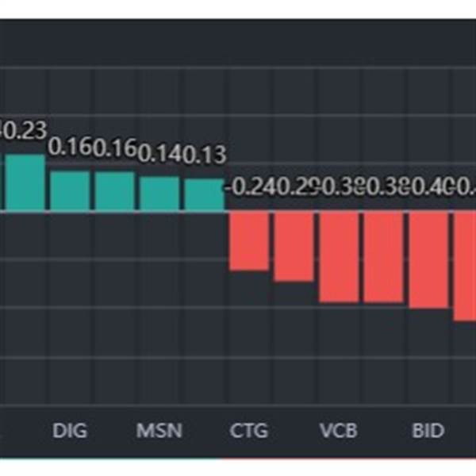This screenshot has height=476, width=476.
Task: Select the red bar between VCB and BID
Action: pos(383,256)
